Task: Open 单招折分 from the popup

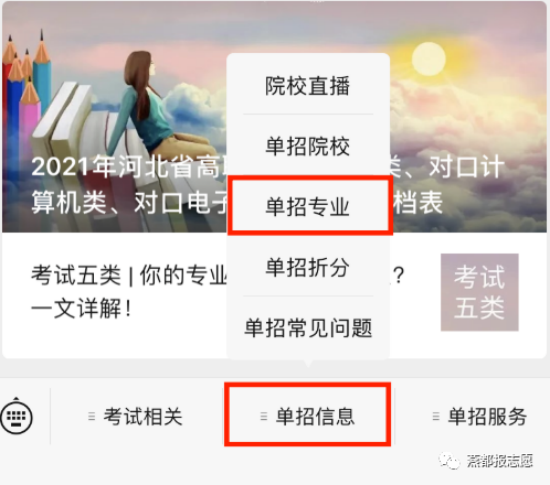Action: pyautogui.click(x=308, y=267)
